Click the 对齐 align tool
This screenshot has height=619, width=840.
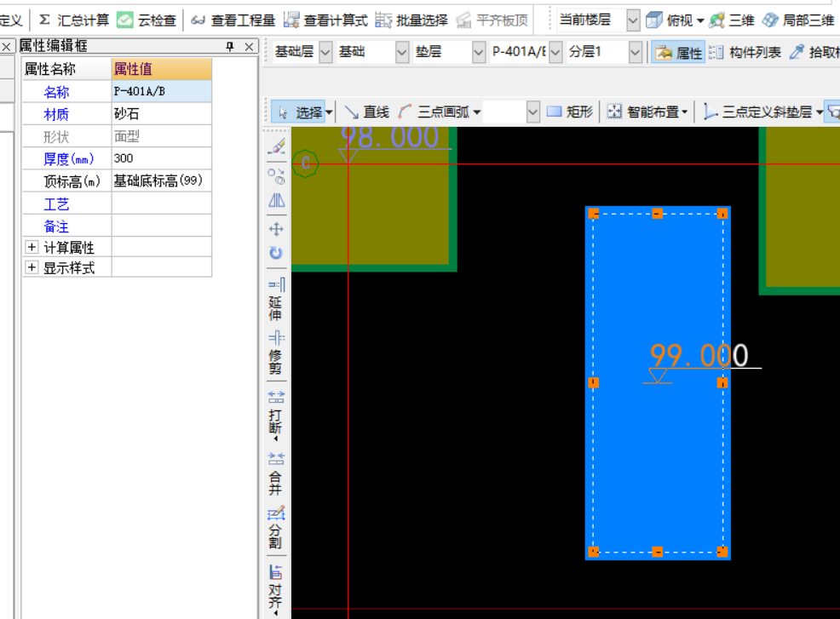tap(276, 589)
